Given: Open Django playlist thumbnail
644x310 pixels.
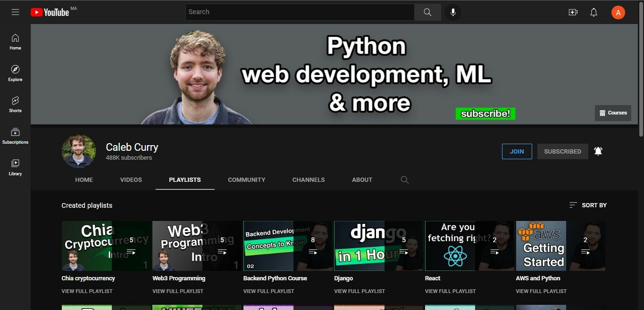Looking at the screenshot, I should click(x=379, y=246).
